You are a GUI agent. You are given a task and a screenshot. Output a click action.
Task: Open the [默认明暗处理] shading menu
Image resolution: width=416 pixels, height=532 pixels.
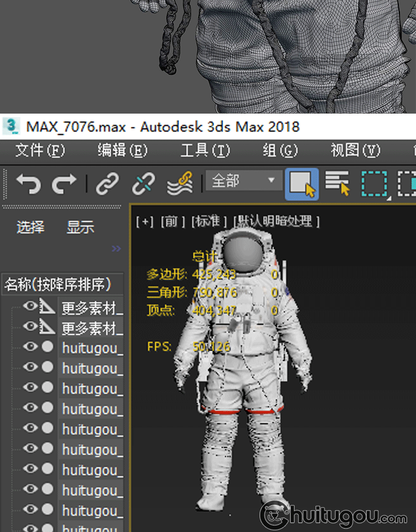276,222
